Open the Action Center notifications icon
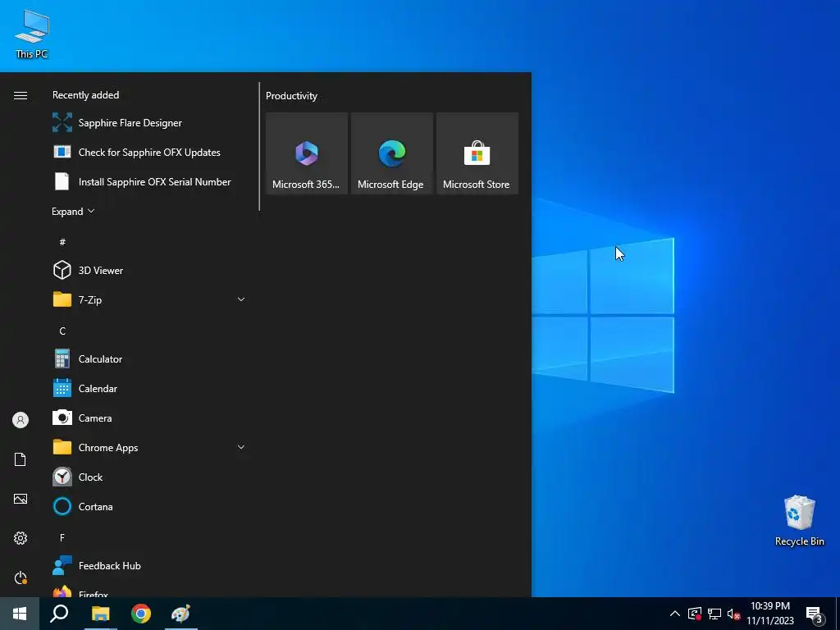The width and height of the screenshot is (840, 630). coord(815,614)
